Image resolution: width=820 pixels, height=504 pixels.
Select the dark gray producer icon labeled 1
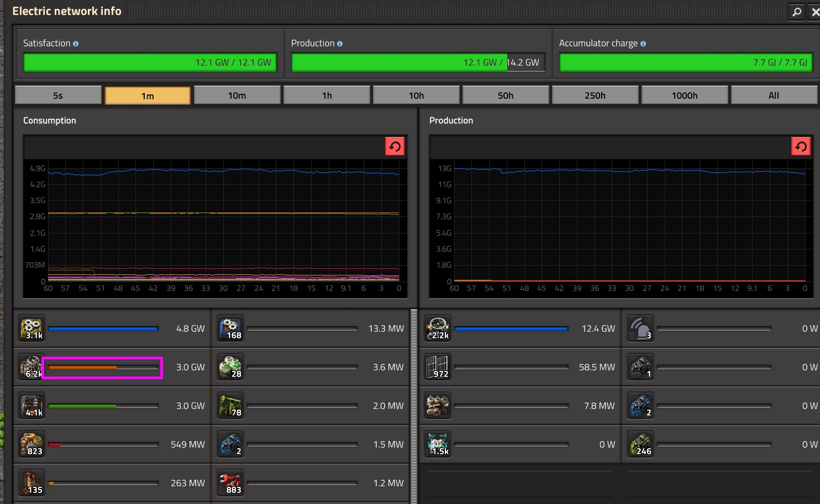point(641,367)
